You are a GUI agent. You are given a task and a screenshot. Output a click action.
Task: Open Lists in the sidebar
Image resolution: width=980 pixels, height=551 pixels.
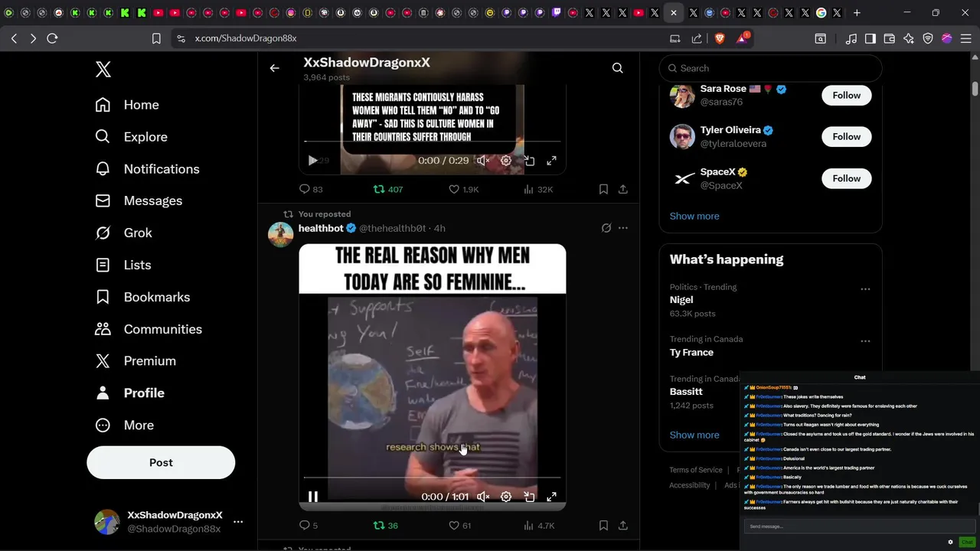122,265
